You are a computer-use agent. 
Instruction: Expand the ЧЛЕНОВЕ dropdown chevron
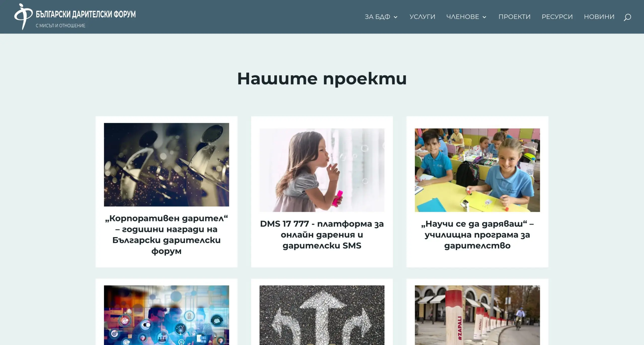[485, 17]
